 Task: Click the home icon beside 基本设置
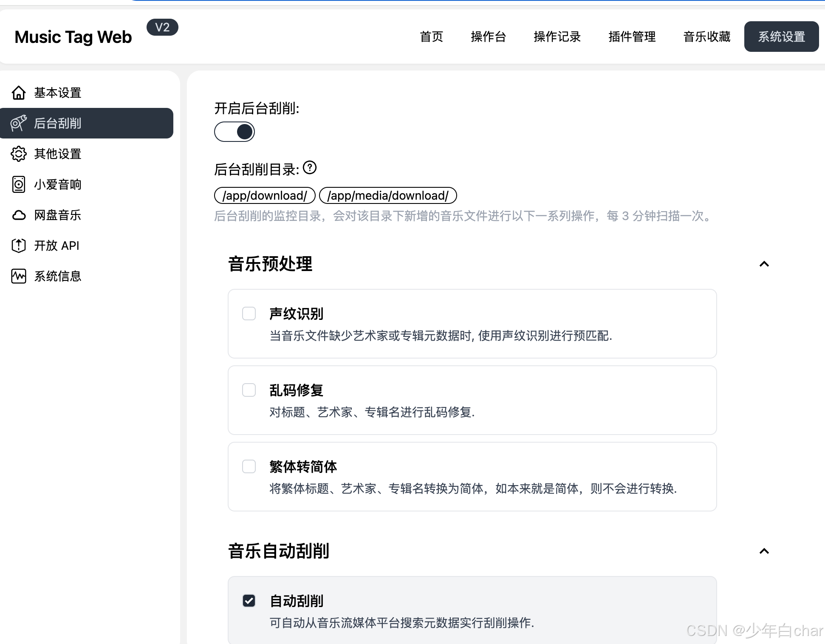click(x=19, y=93)
